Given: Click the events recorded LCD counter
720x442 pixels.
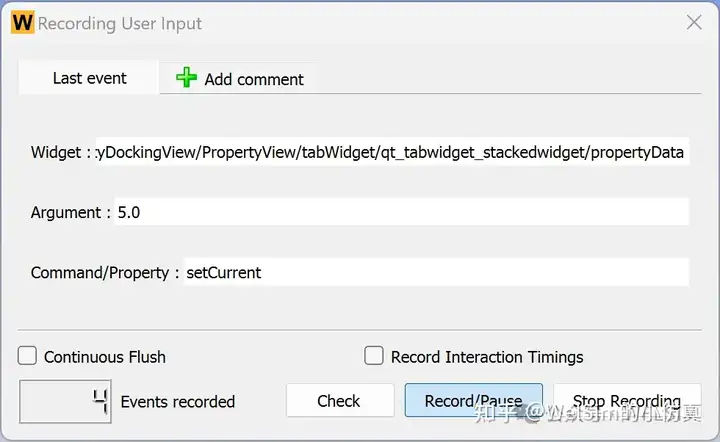Looking at the screenshot, I should tap(65, 401).
